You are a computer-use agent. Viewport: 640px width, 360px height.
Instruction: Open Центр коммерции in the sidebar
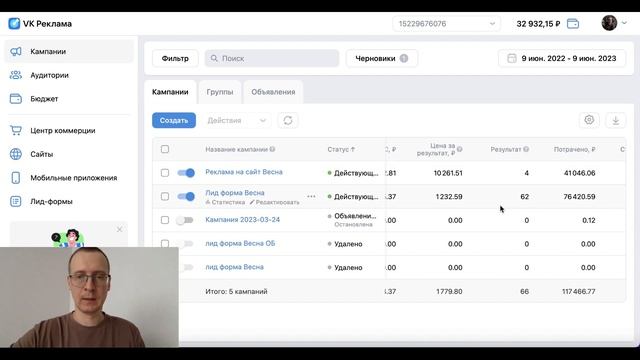click(x=69, y=131)
